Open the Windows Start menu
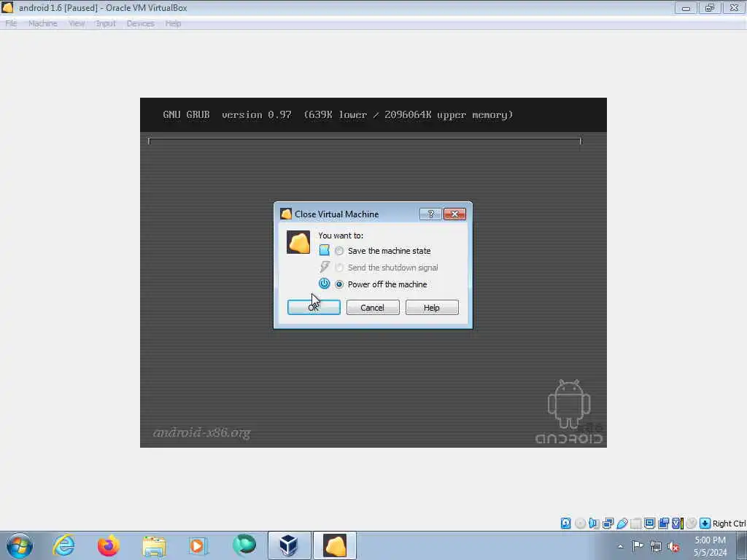 tap(20, 545)
